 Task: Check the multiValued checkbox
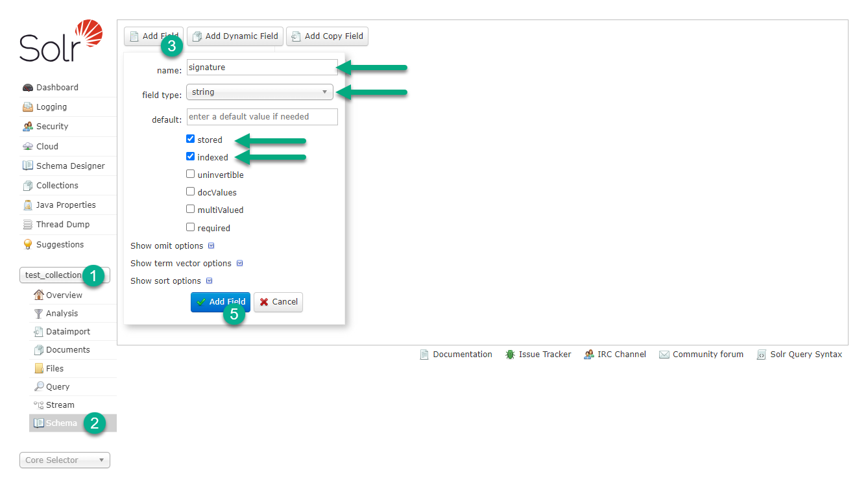191,209
